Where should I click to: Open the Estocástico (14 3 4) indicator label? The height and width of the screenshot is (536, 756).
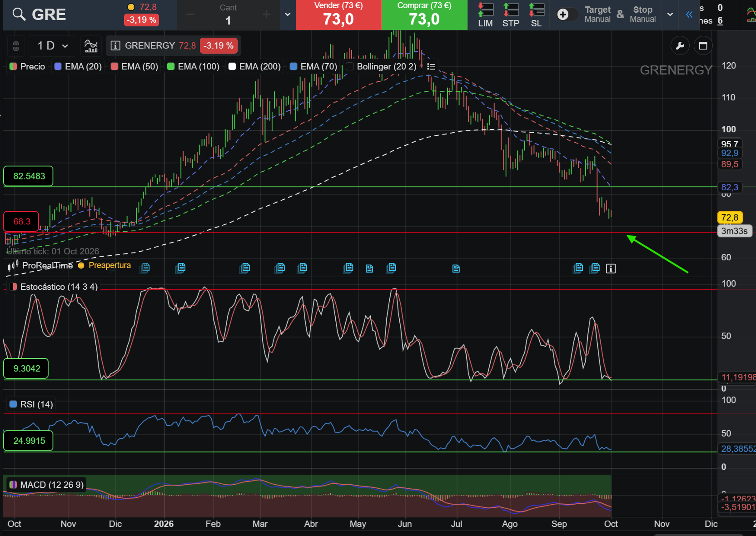(54, 287)
